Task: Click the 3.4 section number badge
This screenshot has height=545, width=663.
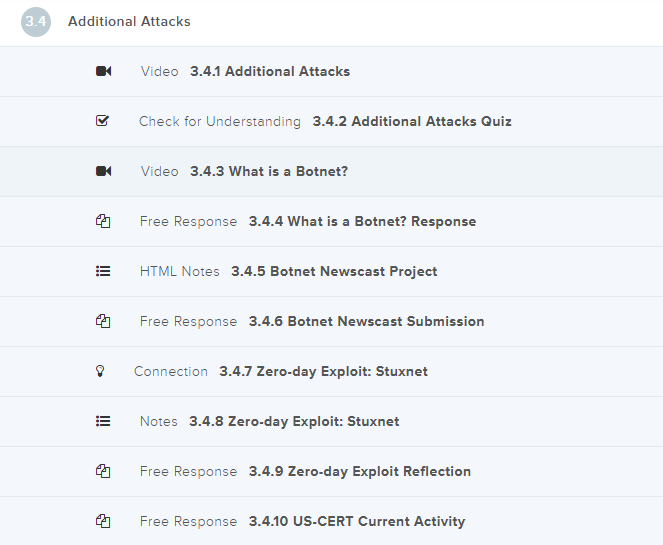Action: click(x=35, y=22)
